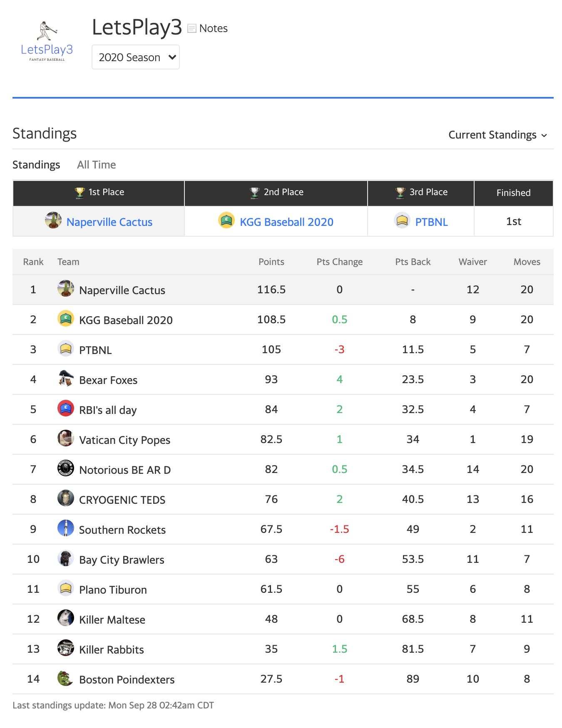Expand the Current Standings selector
This screenshot has height=728, width=562.
[497, 135]
